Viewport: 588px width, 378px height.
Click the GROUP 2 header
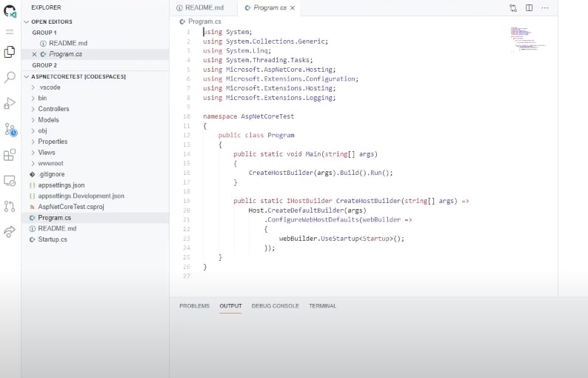coord(44,66)
